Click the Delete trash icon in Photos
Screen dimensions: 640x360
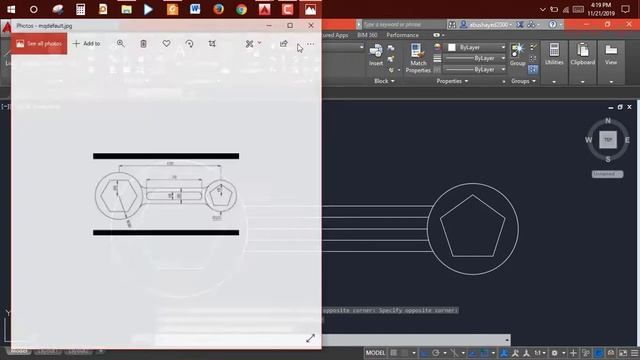click(x=143, y=43)
